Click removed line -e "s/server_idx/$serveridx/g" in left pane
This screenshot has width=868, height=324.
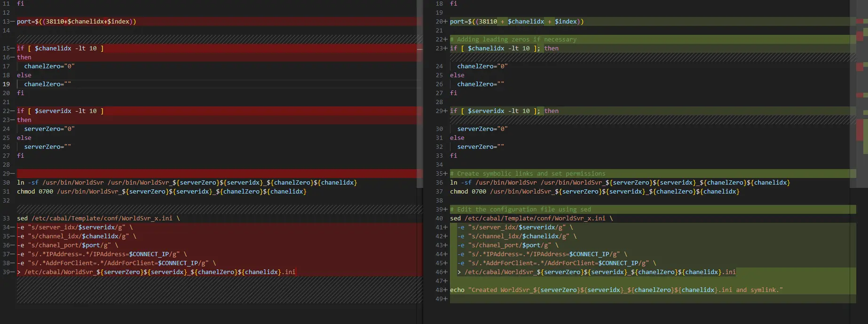click(75, 227)
